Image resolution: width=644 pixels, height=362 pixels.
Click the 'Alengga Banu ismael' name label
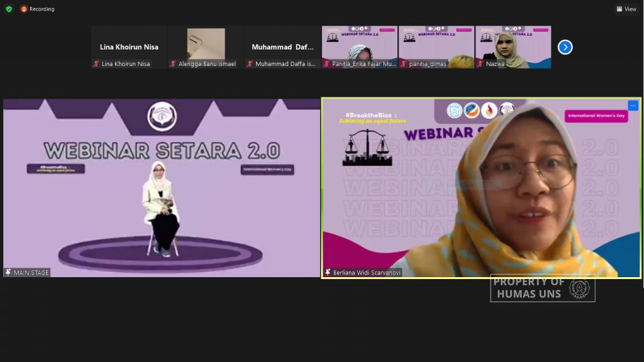pyautogui.click(x=207, y=63)
